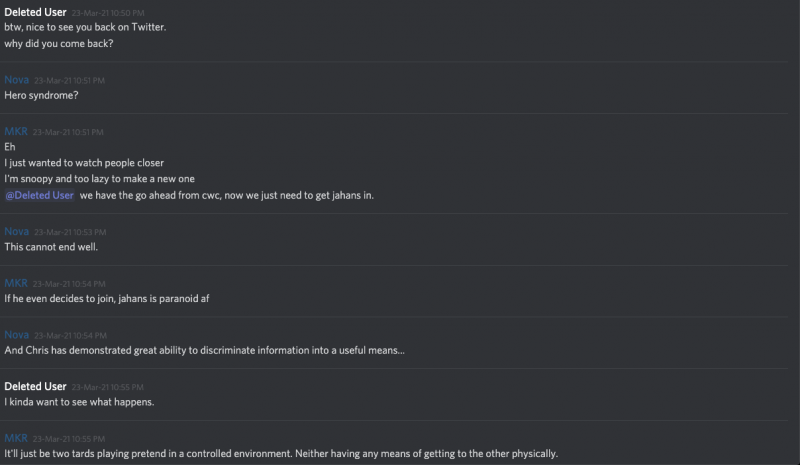The image size is (800, 465).
Task: Click the 'Hero syndrome?' message
Action: pos(41,95)
